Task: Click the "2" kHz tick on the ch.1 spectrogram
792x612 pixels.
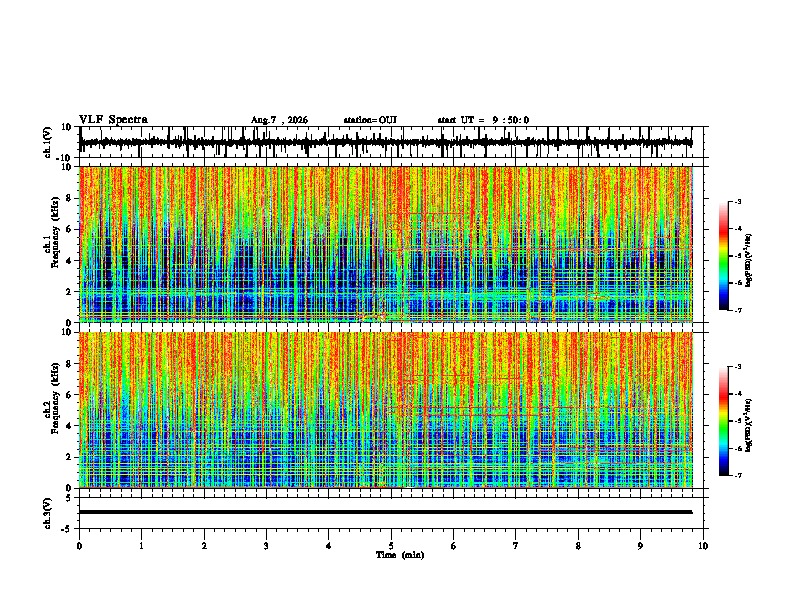Action: click(x=69, y=292)
